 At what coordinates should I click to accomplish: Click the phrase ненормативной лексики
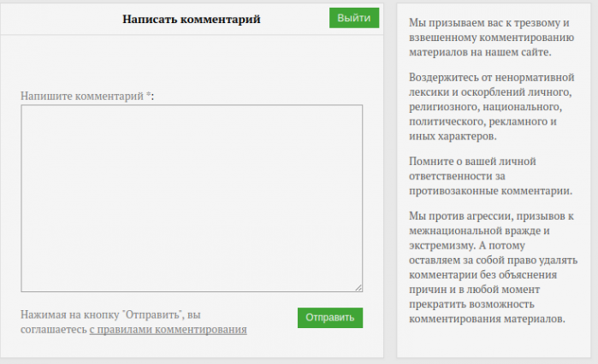pos(513,84)
